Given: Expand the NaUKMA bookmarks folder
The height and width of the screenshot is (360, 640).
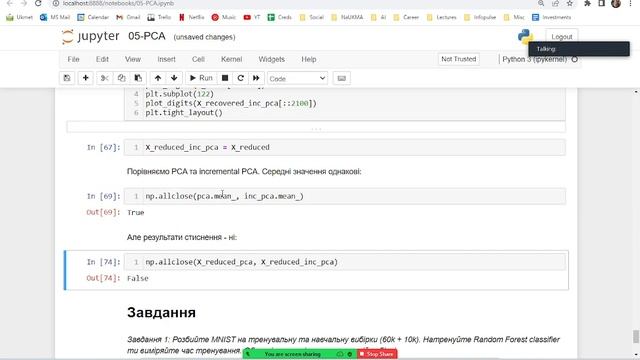Looking at the screenshot, I should (347, 17).
